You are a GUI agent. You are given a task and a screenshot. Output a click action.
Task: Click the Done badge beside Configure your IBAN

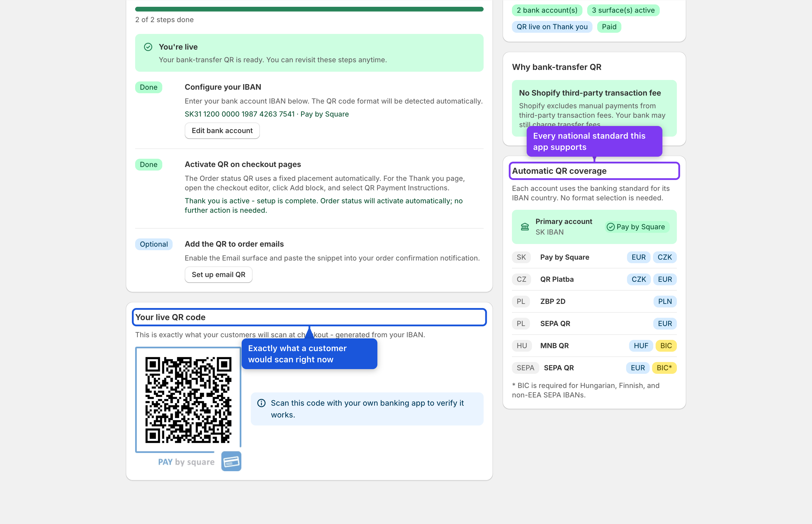[149, 87]
